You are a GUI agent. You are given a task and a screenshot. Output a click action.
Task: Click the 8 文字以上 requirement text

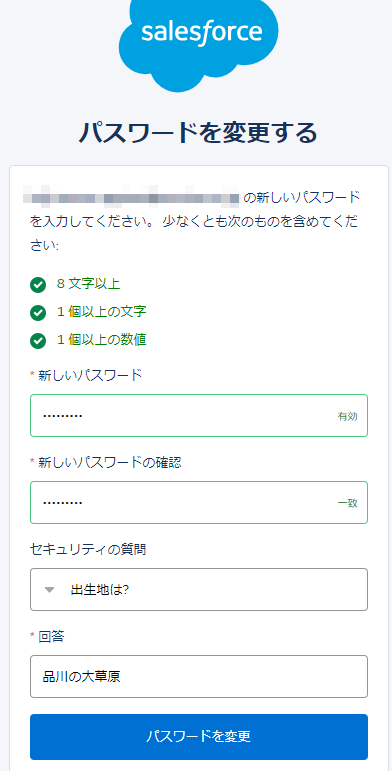[89, 284]
